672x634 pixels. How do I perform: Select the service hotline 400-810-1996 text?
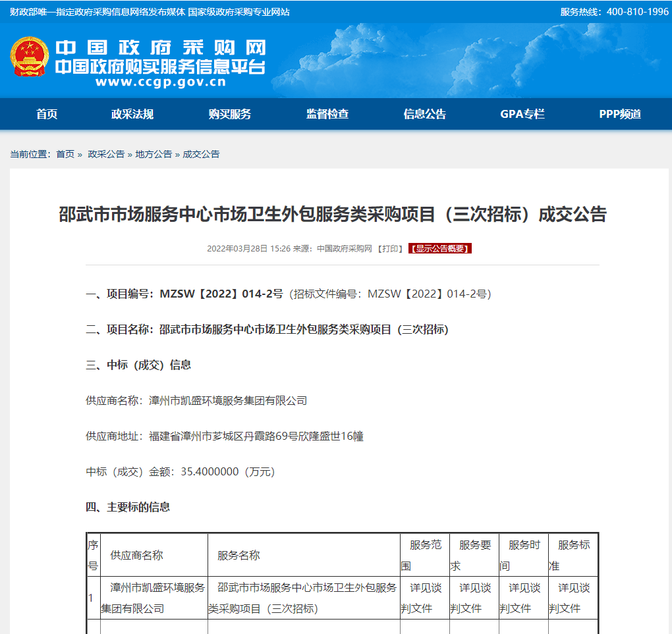637,12
